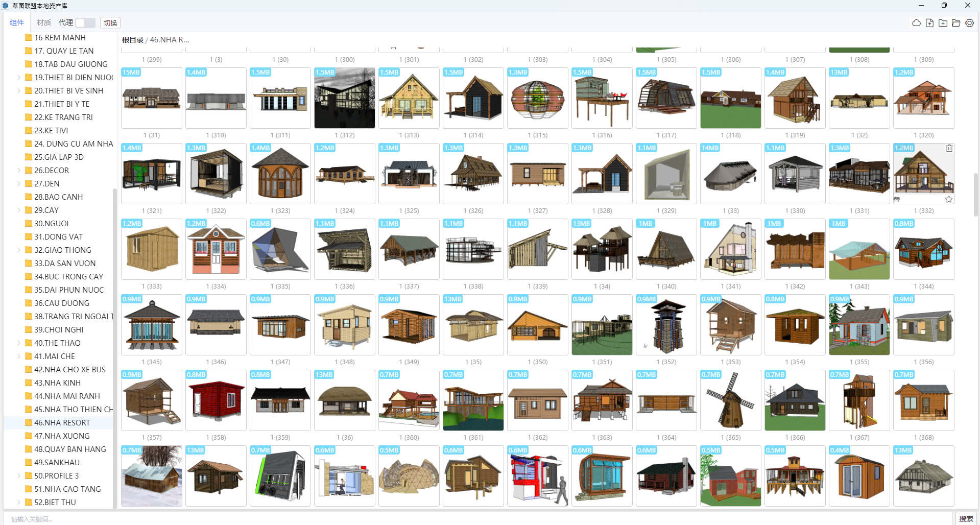This screenshot has height=525, width=980.
Task: Open the cloud library icon
Action: (916, 23)
